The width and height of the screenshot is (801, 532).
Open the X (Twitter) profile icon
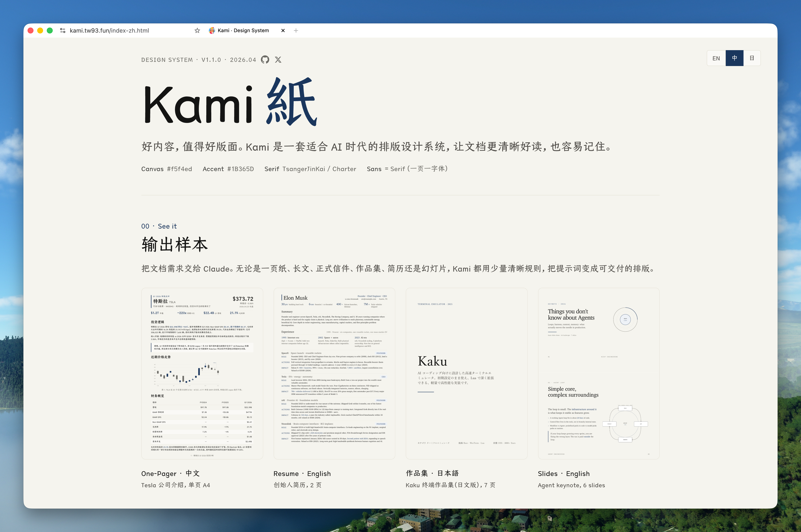click(278, 60)
